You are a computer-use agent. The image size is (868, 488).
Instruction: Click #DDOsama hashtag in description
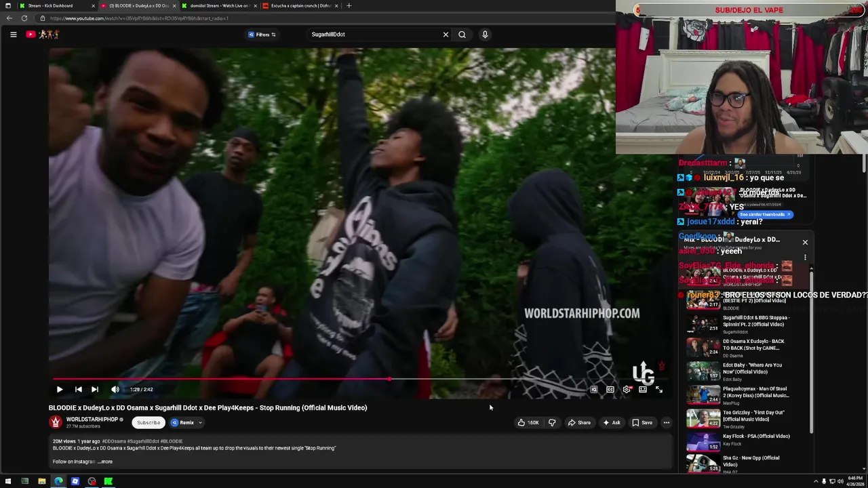[113, 441]
